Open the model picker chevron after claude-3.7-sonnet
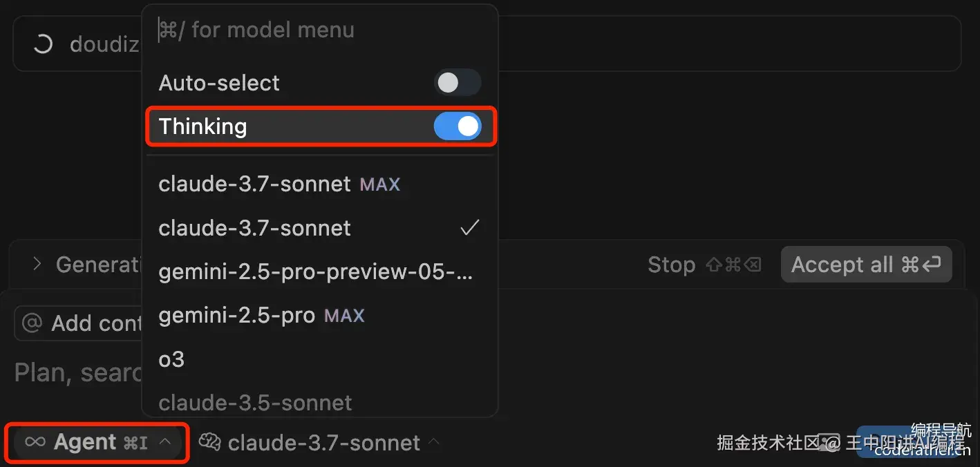Image resolution: width=980 pixels, height=467 pixels. pos(434,442)
